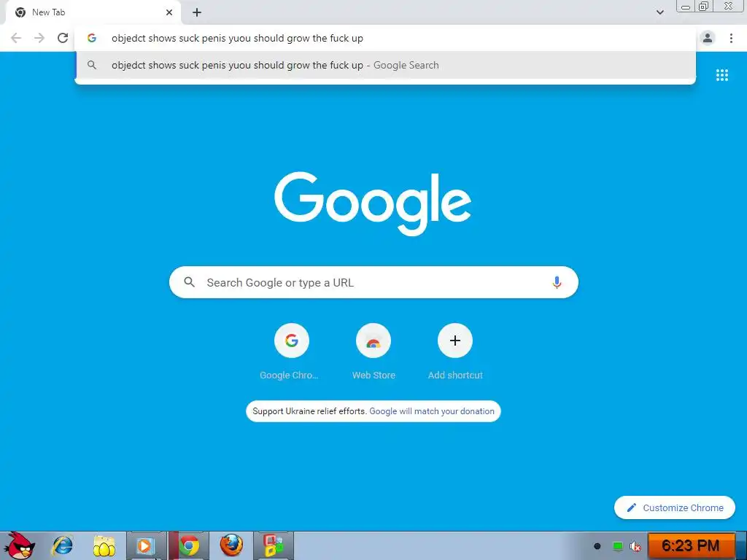Open Customize Chrome button
747x560 pixels.
[x=675, y=507]
